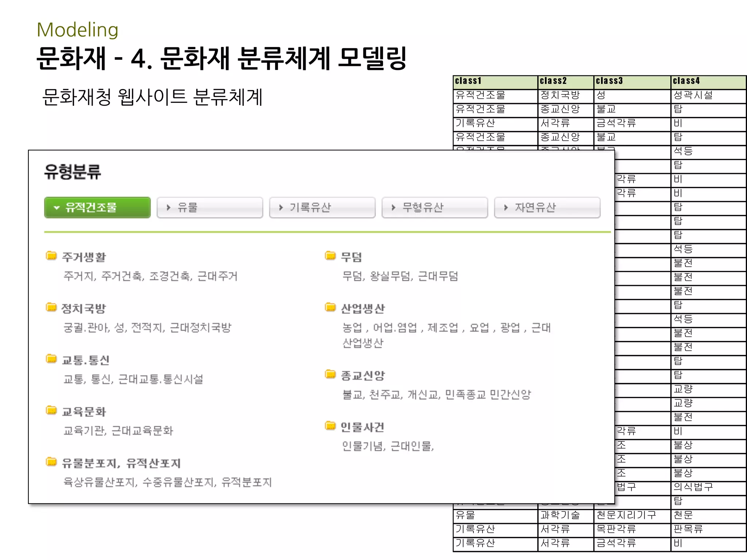Collapse the 유적건조물 dropdown arrow
The width and height of the screenshot is (747, 560).
57,208
